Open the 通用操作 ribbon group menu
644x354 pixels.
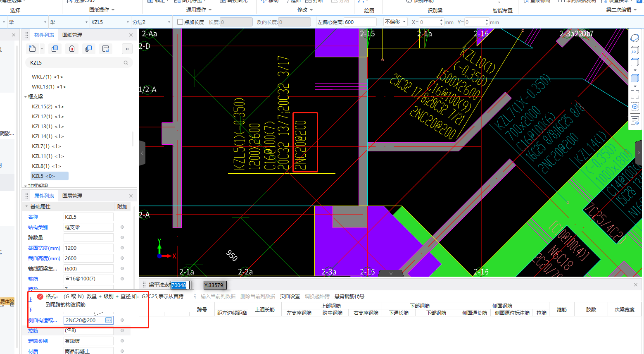(x=199, y=10)
